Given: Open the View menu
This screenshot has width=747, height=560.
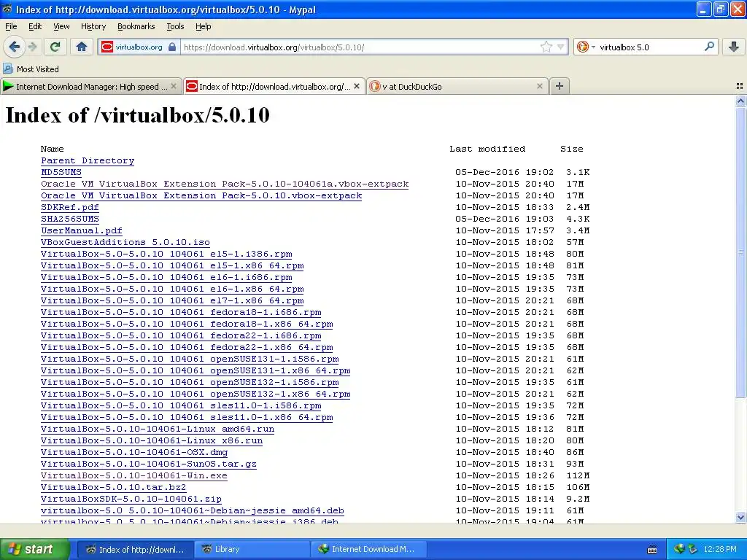Looking at the screenshot, I should tap(61, 26).
